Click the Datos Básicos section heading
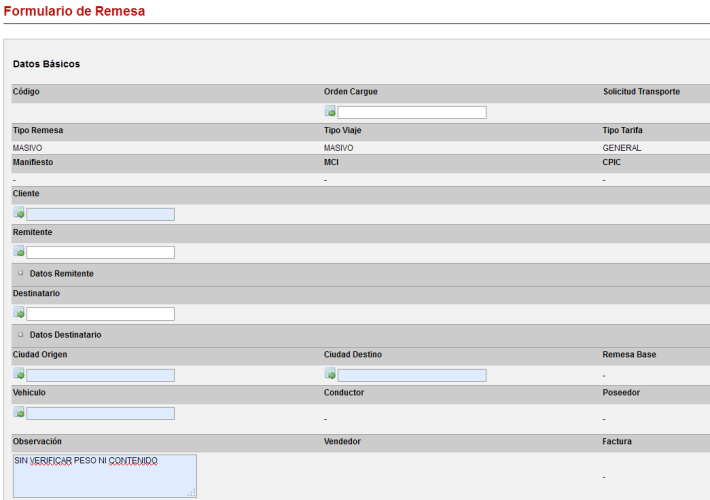710x500 pixels. [46, 64]
